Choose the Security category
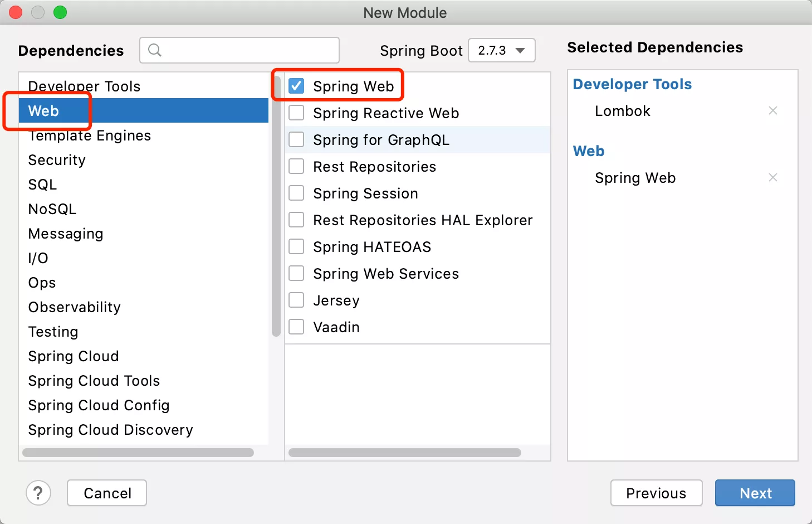The image size is (812, 524). 144,160
